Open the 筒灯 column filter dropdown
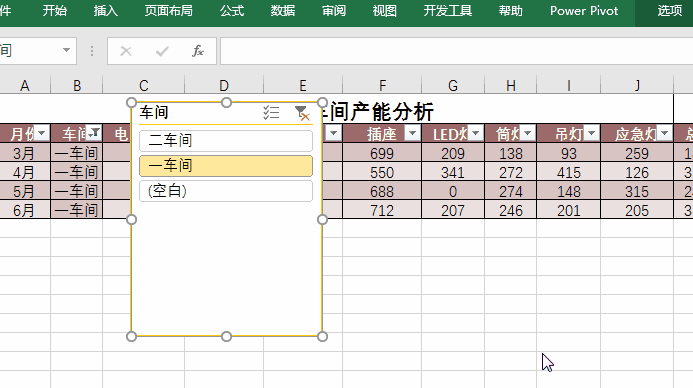 pyautogui.click(x=527, y=133)
